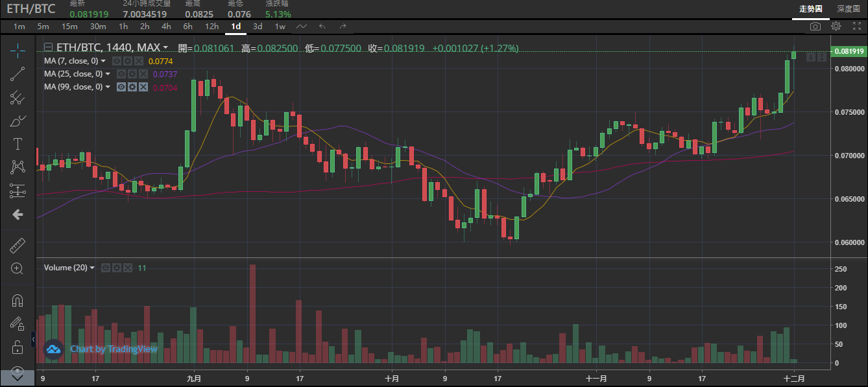868x387 pixels.
Task: Open MA (99, close, 0) dropdown
Action: [107, 87]
